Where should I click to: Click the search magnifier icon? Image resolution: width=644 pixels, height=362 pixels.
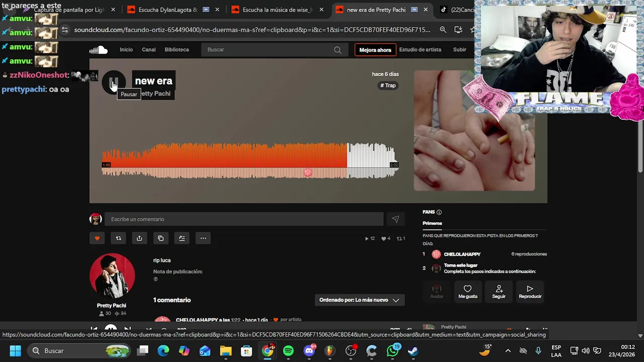point(338,50)
